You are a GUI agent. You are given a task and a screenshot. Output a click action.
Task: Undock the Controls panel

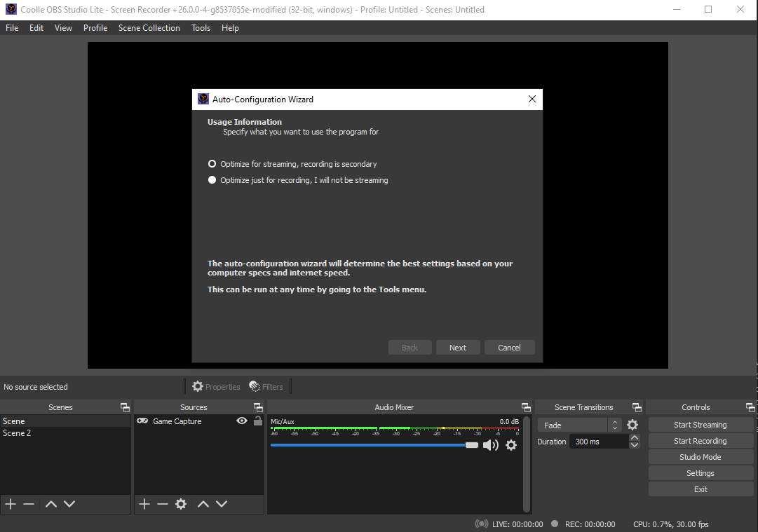[x=751, y=407]
